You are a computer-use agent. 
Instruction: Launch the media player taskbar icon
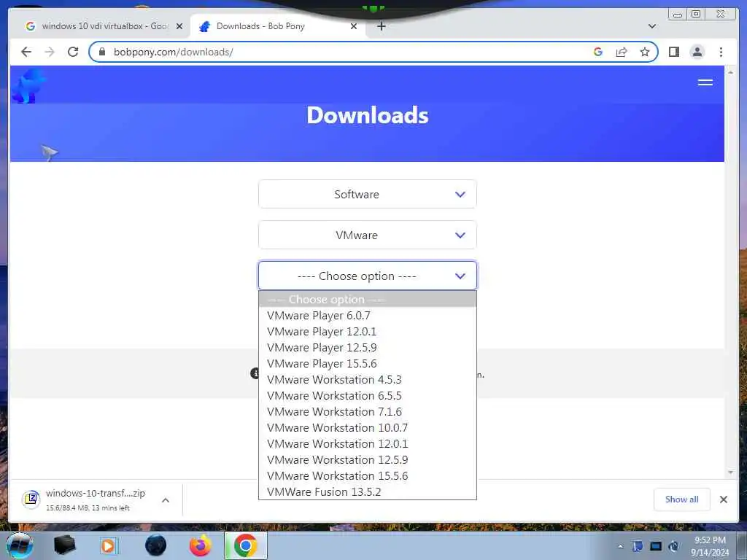click(x=109, y=545)
